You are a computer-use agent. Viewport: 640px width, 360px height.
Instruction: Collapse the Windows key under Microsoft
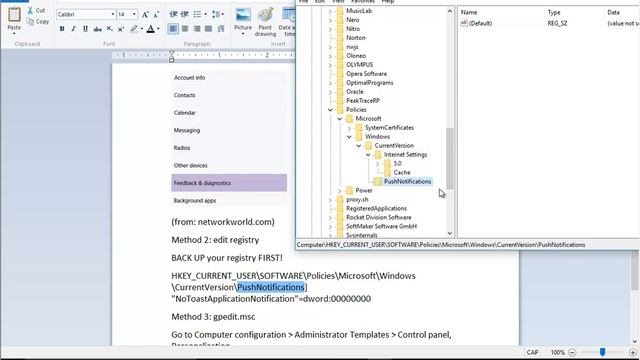pos(349,137)
